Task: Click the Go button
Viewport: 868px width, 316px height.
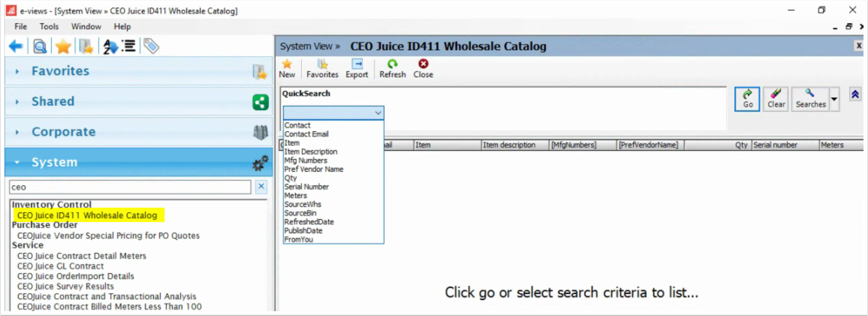Action: tap(747, 99)
